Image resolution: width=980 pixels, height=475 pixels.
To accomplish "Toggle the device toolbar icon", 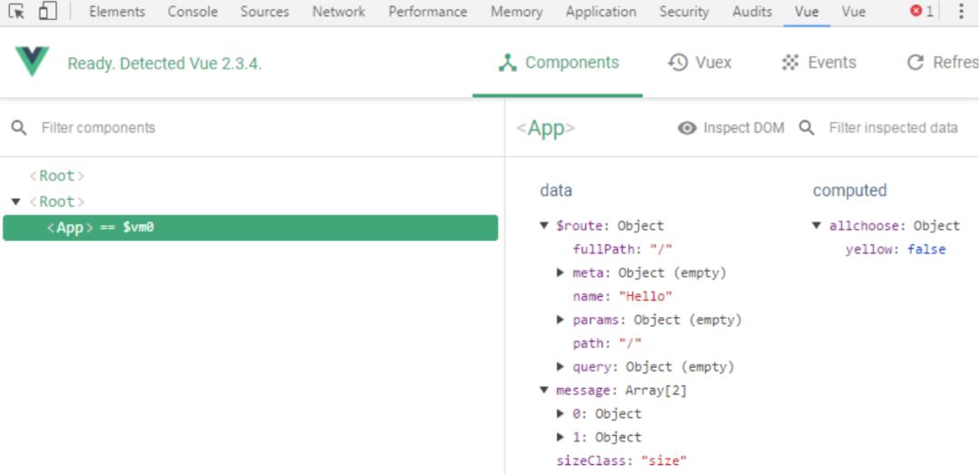I will tap(47, 12).
